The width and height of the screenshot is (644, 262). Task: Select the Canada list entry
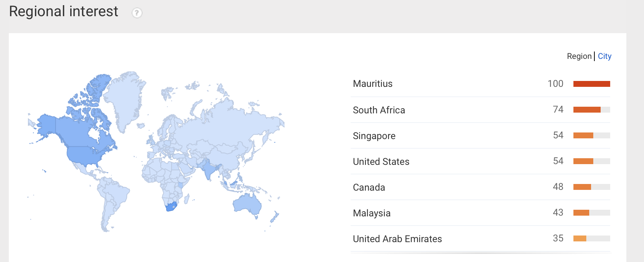pyautogui.click(x=480, y=187)
